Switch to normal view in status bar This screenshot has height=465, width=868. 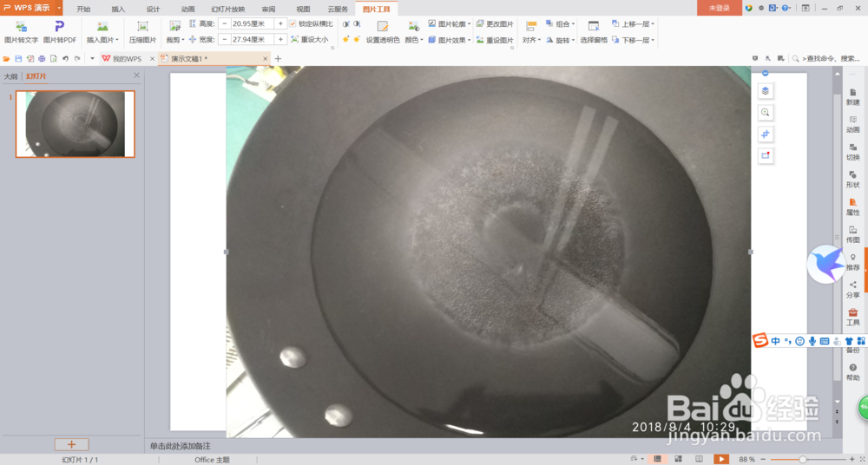(658, 459)
